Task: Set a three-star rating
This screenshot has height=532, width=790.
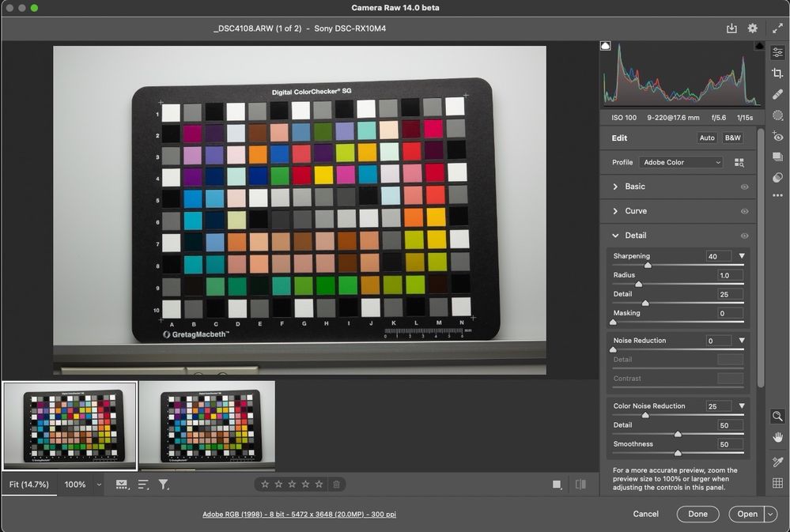Action: (292, 484)
